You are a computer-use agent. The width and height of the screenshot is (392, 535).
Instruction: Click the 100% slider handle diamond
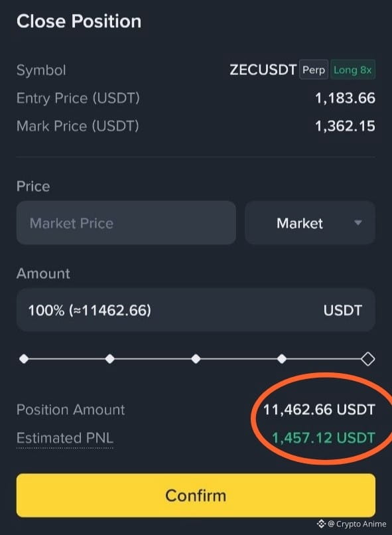(x=368, y=358)
